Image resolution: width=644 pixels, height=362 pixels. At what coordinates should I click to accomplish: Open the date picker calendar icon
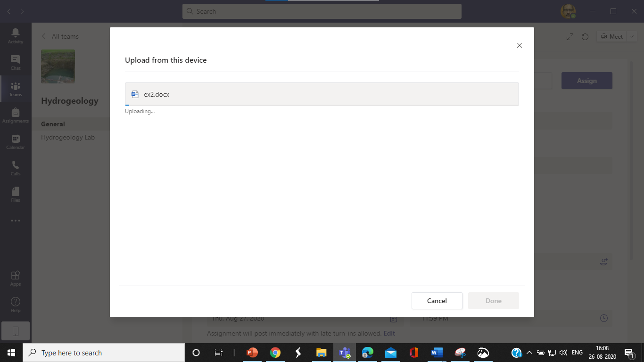coord(394,319)
